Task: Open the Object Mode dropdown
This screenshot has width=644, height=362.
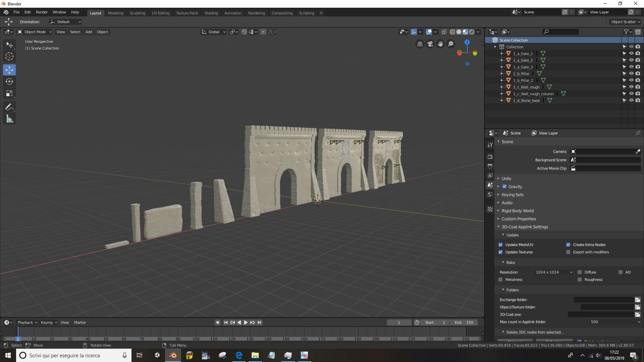Action: click(x=35, y=32)
